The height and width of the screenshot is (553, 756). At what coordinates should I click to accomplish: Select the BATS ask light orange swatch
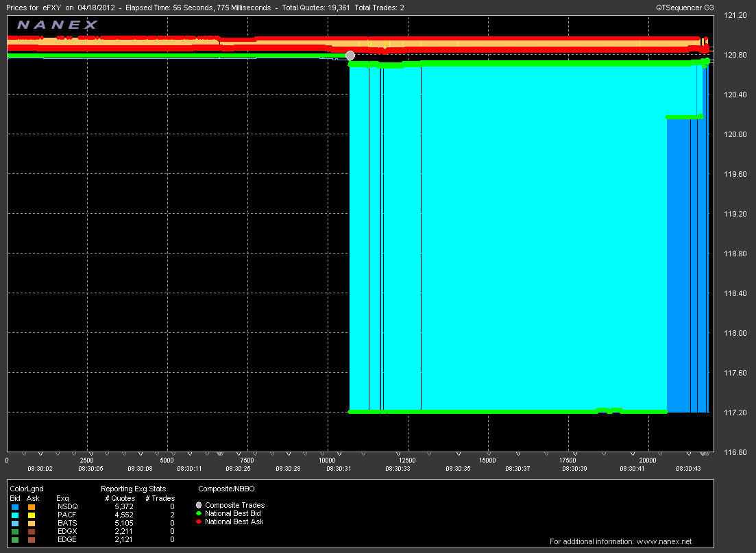coord(32,524)
